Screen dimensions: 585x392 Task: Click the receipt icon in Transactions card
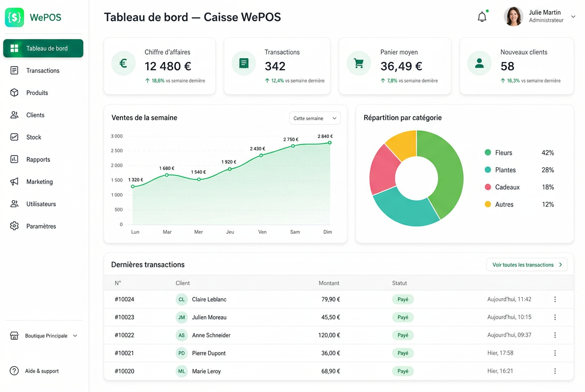244,63
